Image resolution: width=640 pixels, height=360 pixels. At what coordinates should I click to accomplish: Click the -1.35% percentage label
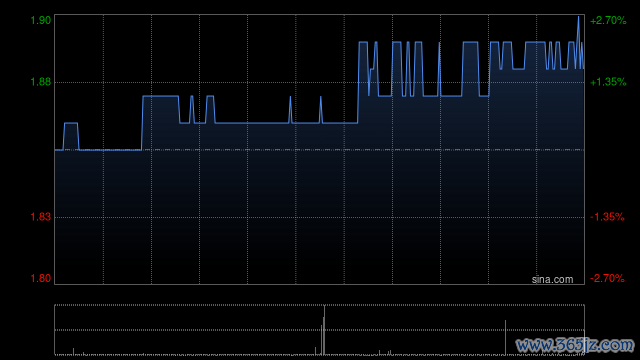coord(607,217)
